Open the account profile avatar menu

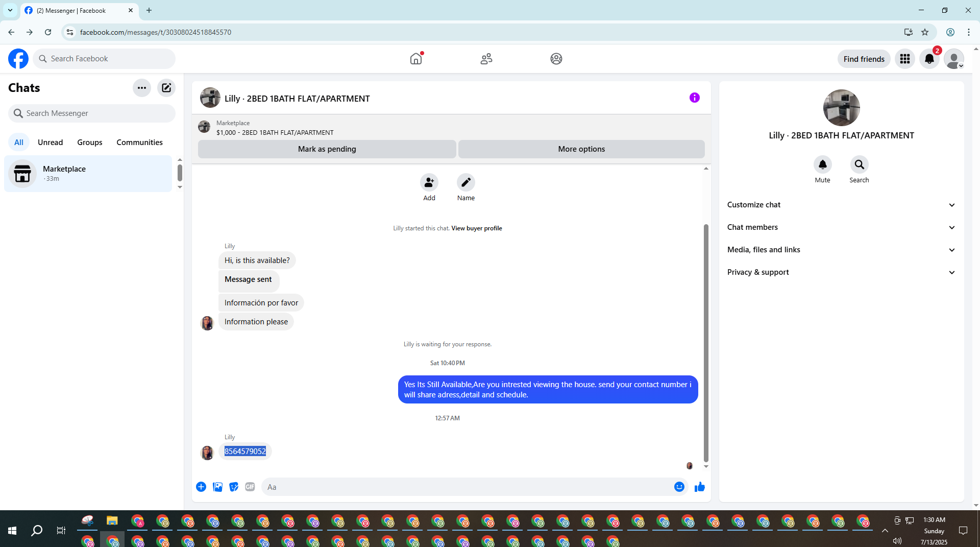pos(953,59)
